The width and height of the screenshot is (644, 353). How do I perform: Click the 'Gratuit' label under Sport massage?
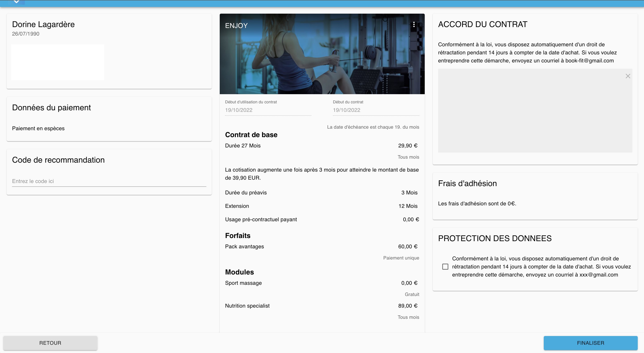click(412, 294)
